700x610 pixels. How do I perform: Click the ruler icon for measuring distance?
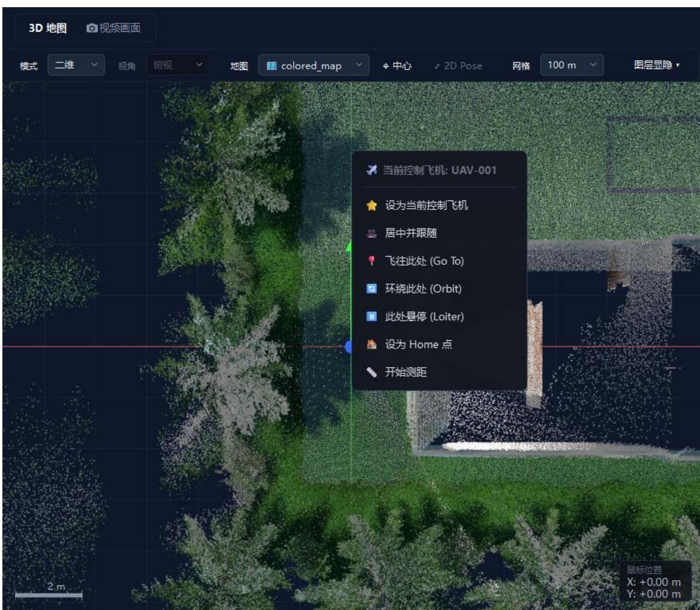coord(372,372)
